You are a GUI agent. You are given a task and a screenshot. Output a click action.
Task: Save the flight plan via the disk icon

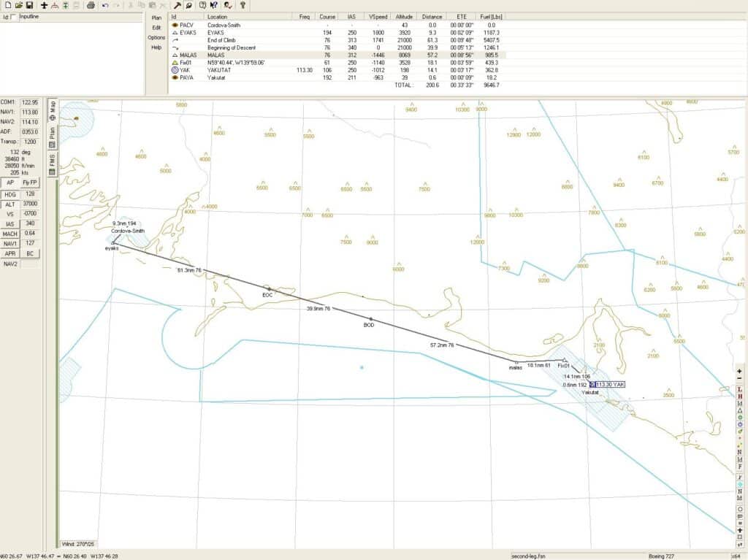(x=30, y=5)
